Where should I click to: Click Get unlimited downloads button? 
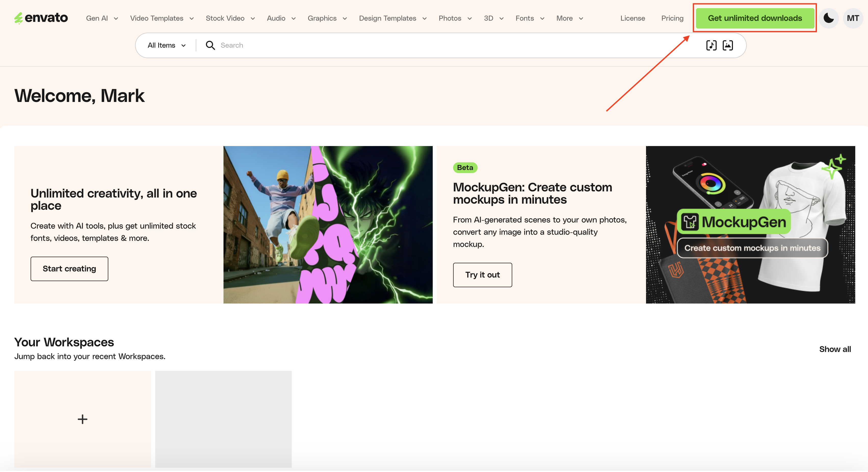point(755,18)
